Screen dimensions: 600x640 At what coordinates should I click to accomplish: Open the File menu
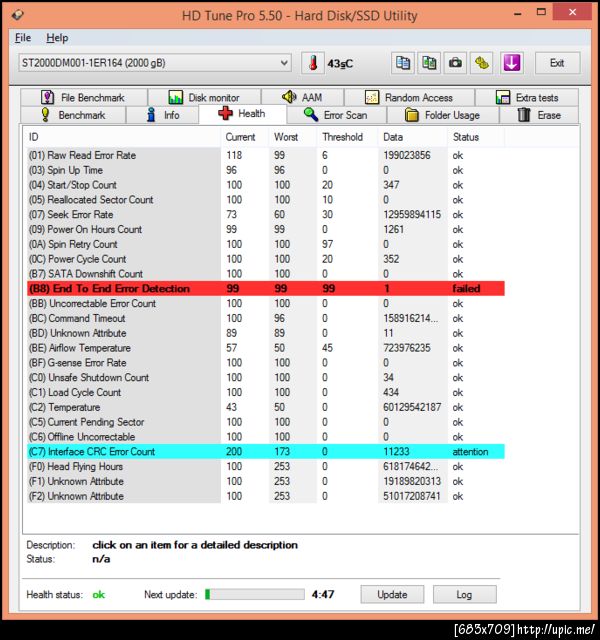tap(23, 38)
